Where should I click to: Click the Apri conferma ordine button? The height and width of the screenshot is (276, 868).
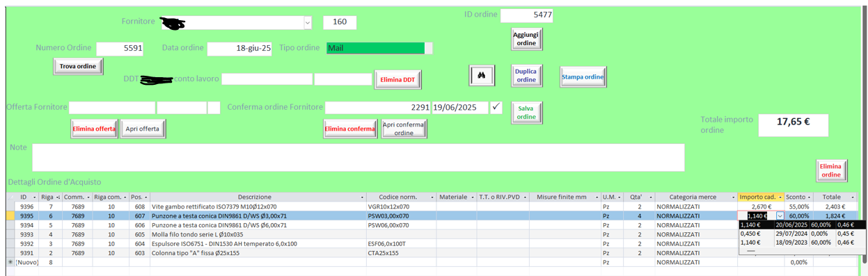404,129
